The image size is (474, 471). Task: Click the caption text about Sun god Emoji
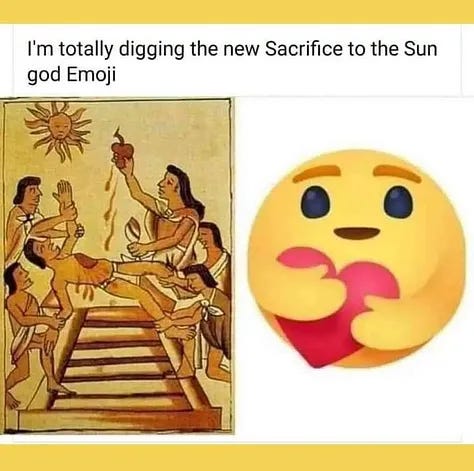[x=232, y=62]
